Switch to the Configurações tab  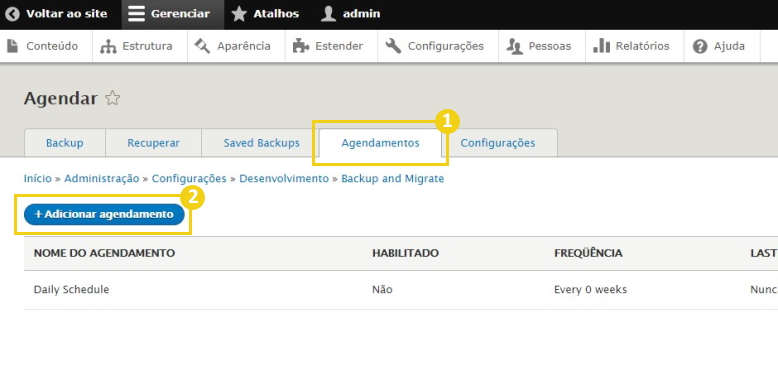[x=498, y=143]
